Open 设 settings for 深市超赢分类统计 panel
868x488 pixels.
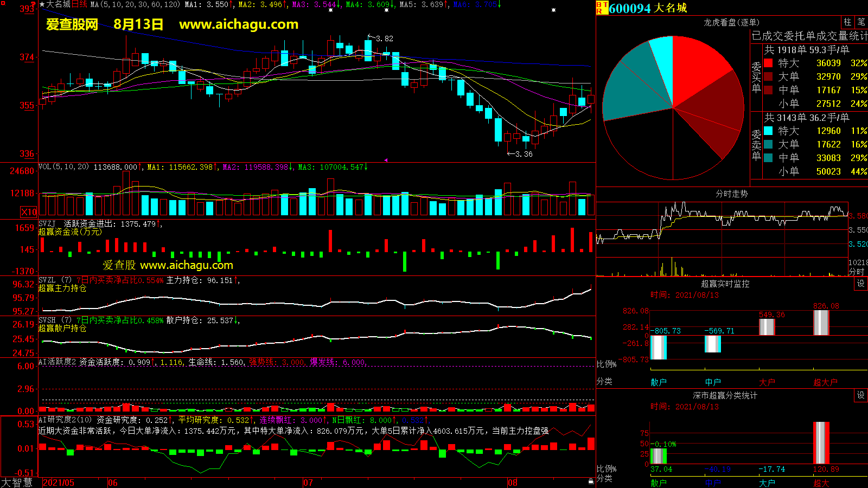click(860, 395)
